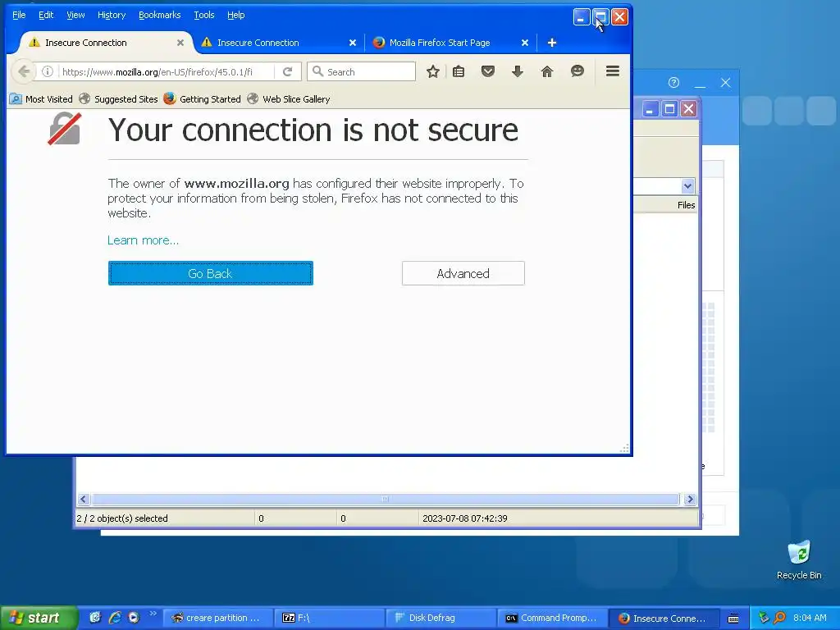Click the URL address bar
Viewport: 840px width, 630px height.
coord(166,72)
